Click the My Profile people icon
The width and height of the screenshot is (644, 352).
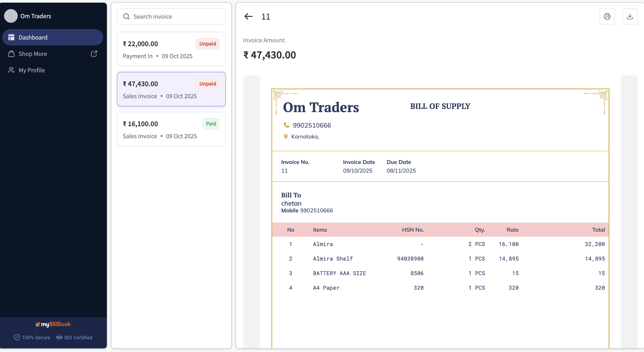(x=11, y=70)
